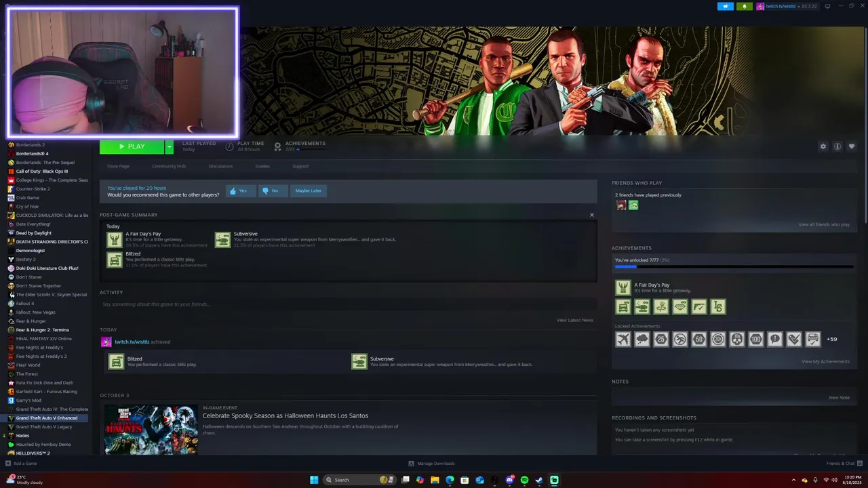The image size is (868, 488).
Task: Add game to favorites with heart icon
Action: pos(852,146)
